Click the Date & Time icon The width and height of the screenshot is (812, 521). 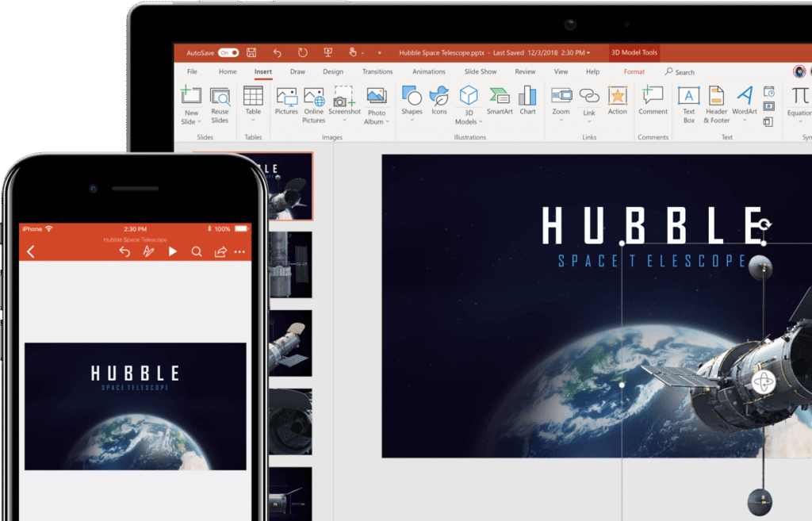(769, 92)
